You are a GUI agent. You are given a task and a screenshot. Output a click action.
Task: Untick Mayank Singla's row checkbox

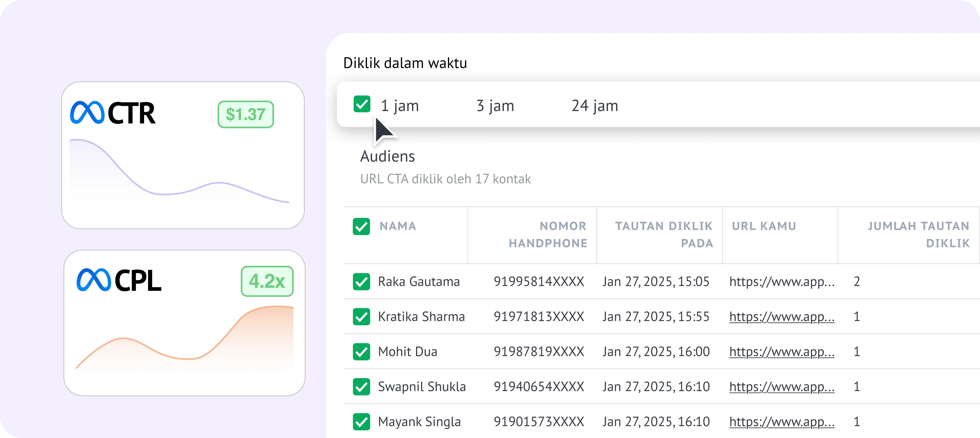(x=361, y=422)
